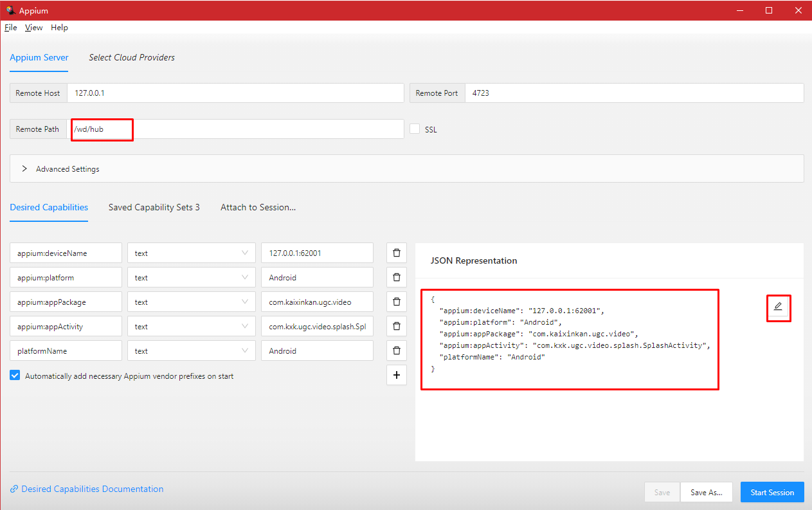Click the Start Session button
Image resolution: width=812 pixels, height=510 pixels.
[x=772, y=492]
